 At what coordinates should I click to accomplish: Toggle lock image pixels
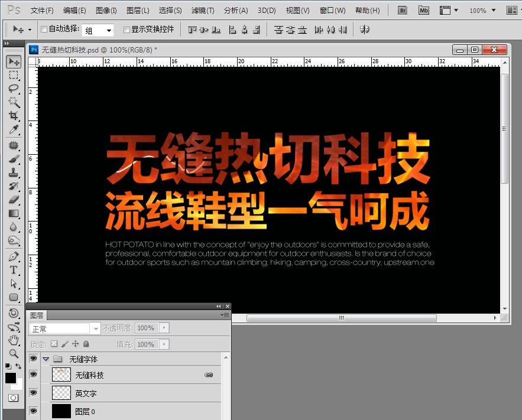(64, 344)
